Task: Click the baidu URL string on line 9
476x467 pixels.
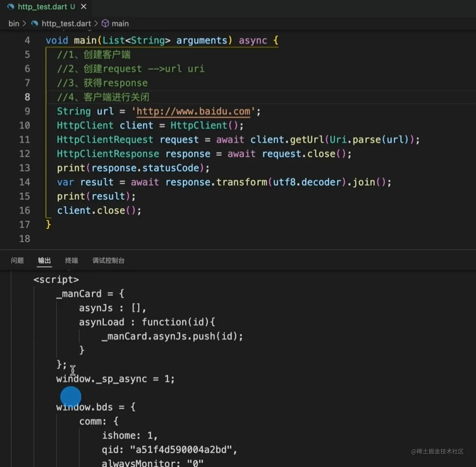Action: coord(193,111)
